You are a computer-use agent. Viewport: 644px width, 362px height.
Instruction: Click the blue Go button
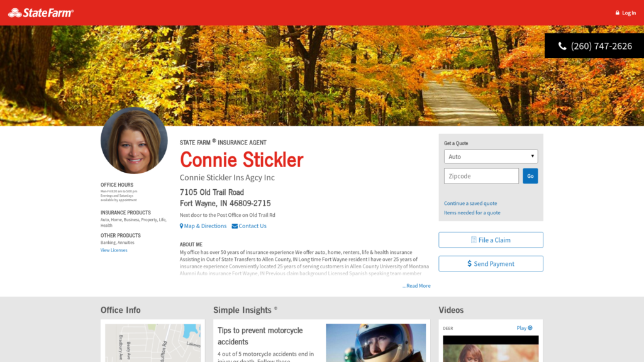530,176
